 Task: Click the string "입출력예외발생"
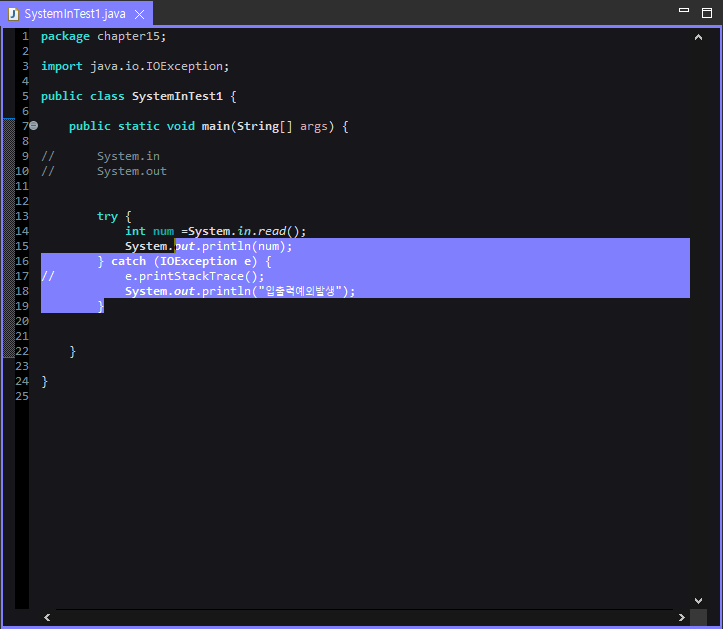300,291
